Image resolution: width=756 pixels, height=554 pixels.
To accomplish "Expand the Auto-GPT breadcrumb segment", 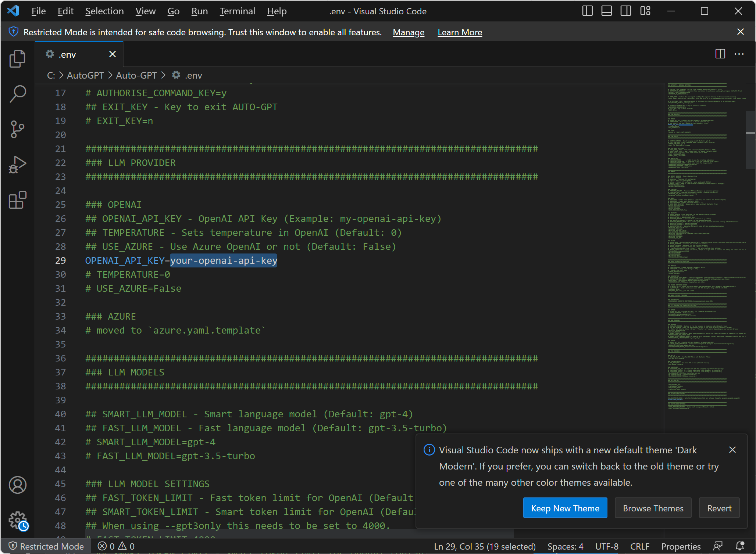I will tap(136, 75).
